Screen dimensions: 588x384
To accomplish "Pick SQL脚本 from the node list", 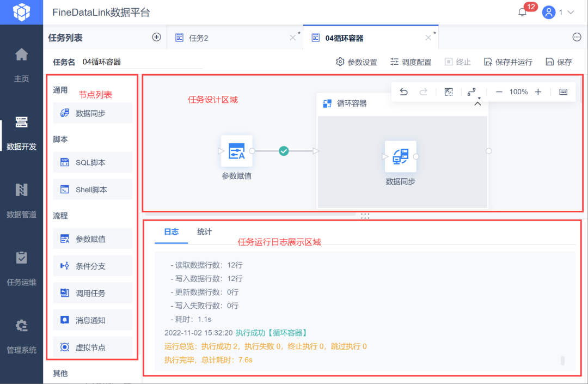I will 93,162.
